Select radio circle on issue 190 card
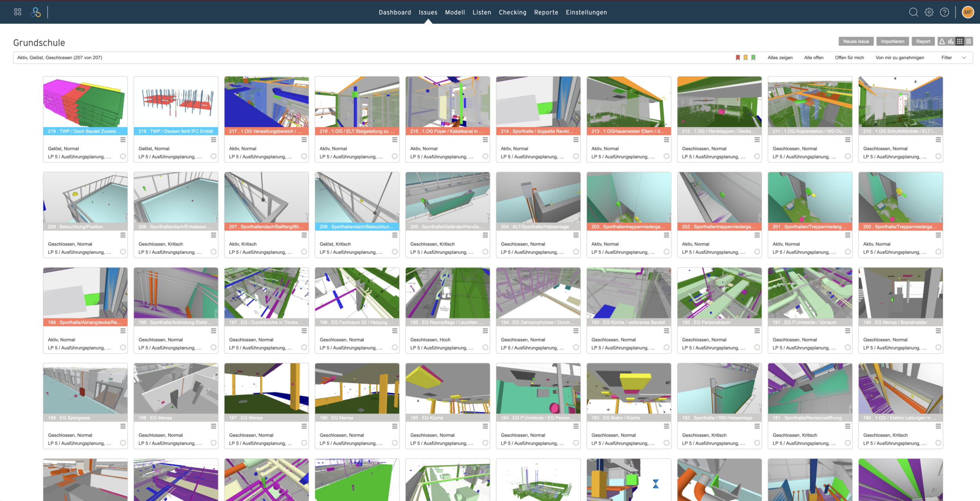 (938, 347)
